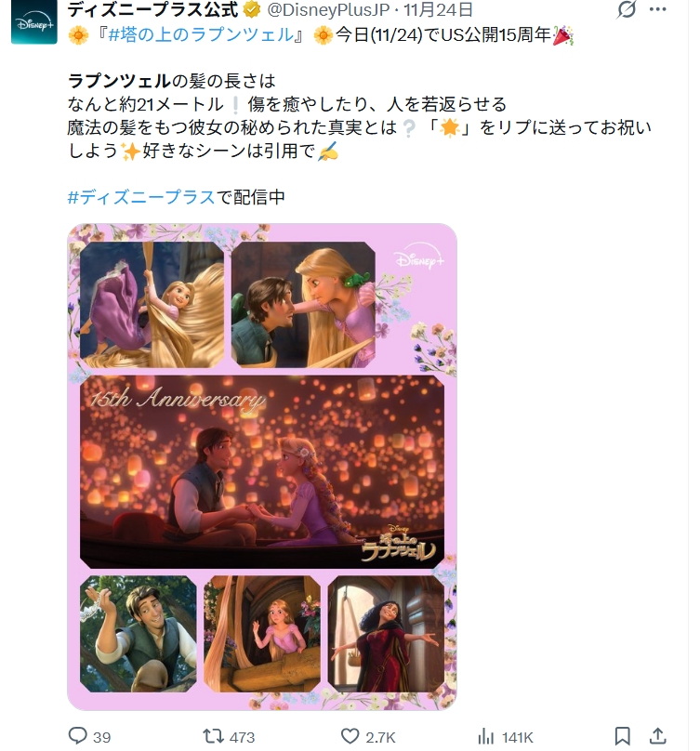The height and width of the screenshot is (751, 700).
Task: Open the 11月24日 post timestamp
Action: point(438,9)
